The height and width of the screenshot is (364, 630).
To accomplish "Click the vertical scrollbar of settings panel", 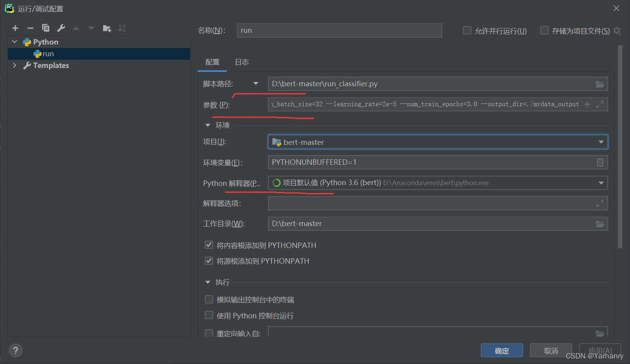I will [x=620, y=146].
